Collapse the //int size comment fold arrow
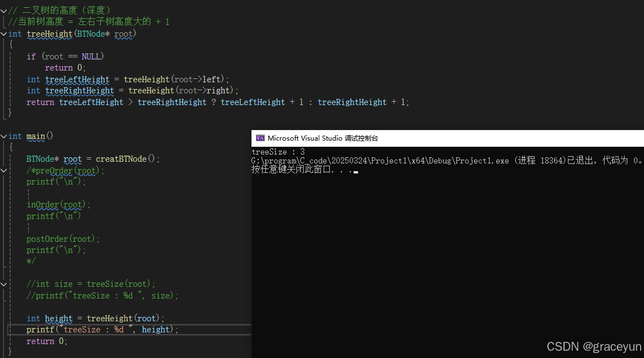 (4, 284)
